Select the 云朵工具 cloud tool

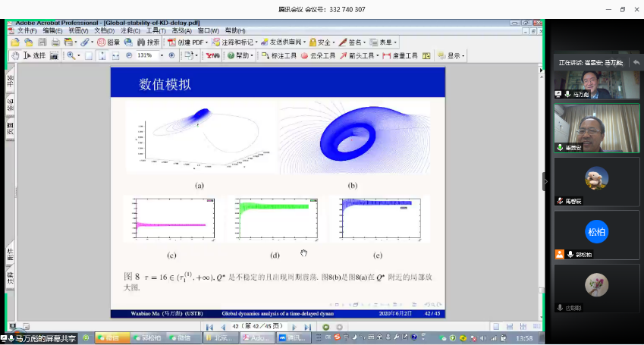click(319, 55)
